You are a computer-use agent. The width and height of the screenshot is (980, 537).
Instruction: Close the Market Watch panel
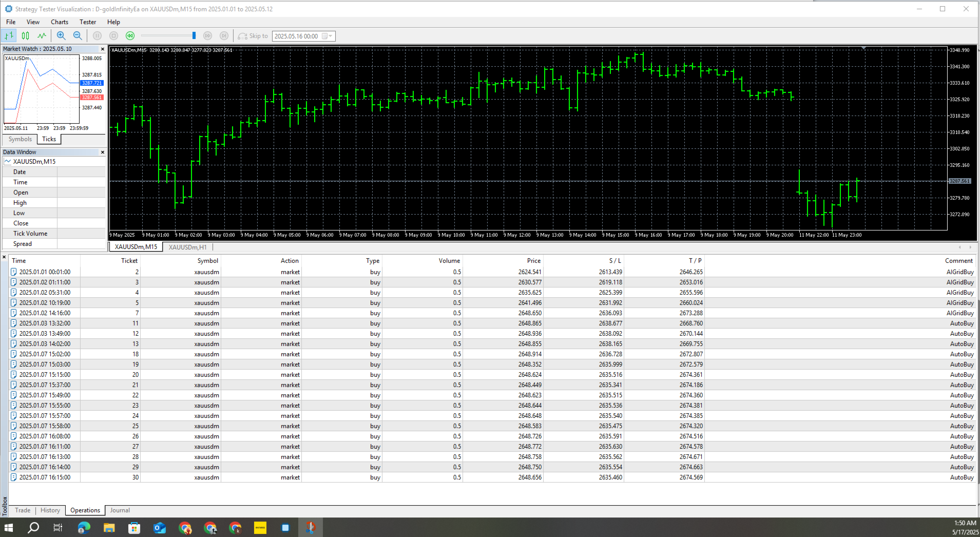click(103, 49)
